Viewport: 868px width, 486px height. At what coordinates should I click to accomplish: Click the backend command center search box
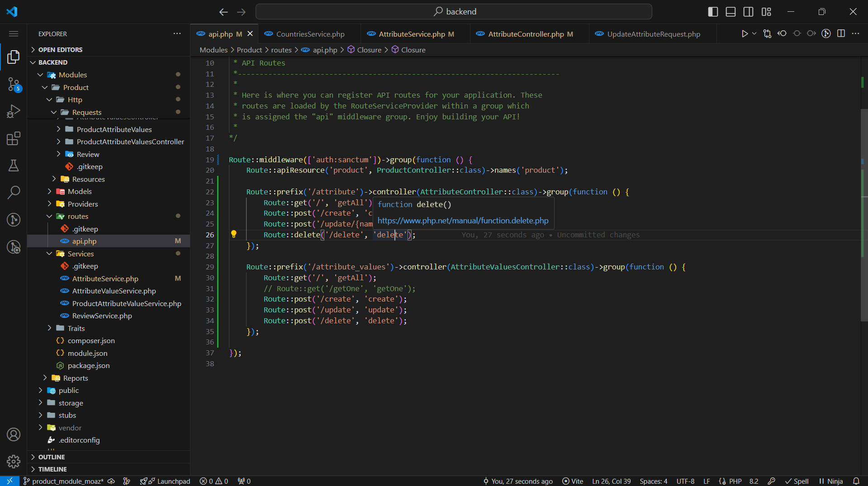[454, 12]
